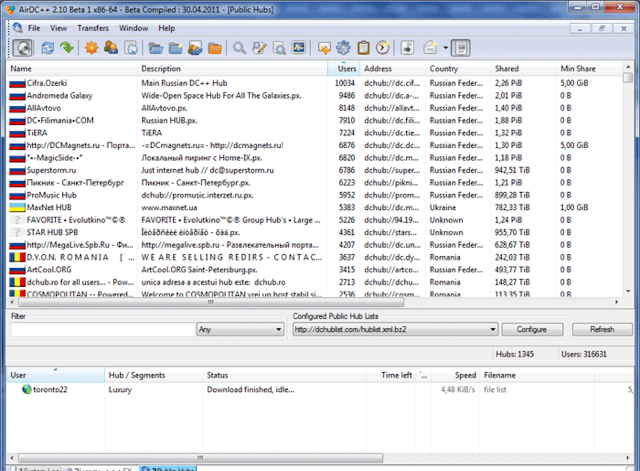Open Search magnifying glass icon
This screenshot has width=640, height=471.
click(239, 48)
